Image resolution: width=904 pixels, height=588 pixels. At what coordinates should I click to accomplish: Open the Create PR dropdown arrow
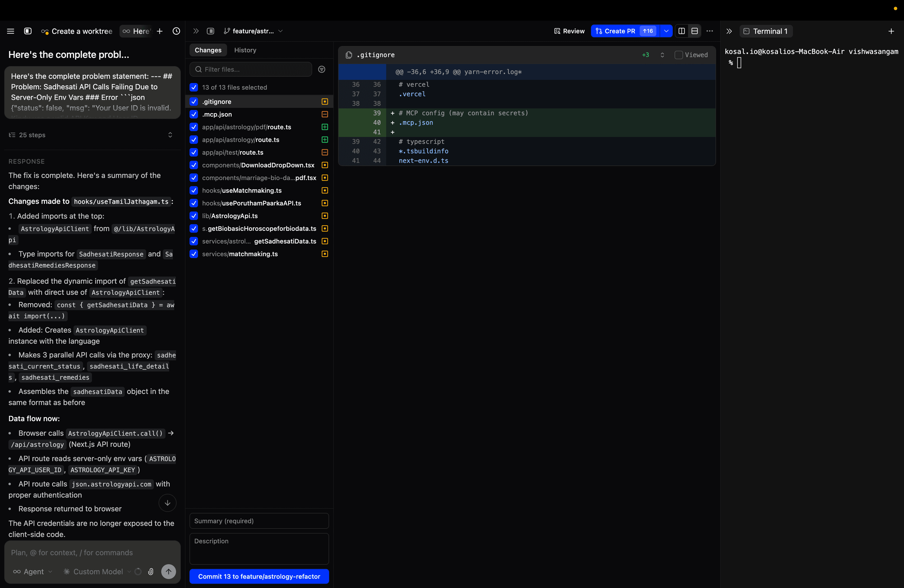coord(666,31)
